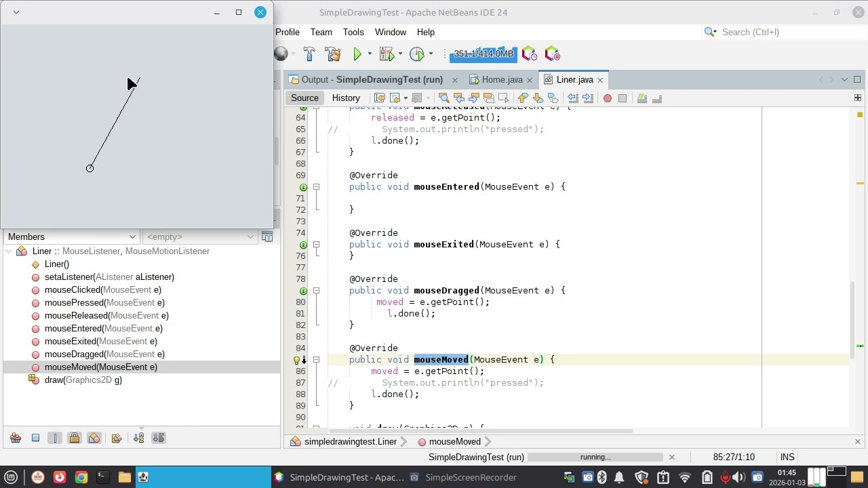
Task: Collapse the mouseDragged method fold at line 79
Action: 316,290
